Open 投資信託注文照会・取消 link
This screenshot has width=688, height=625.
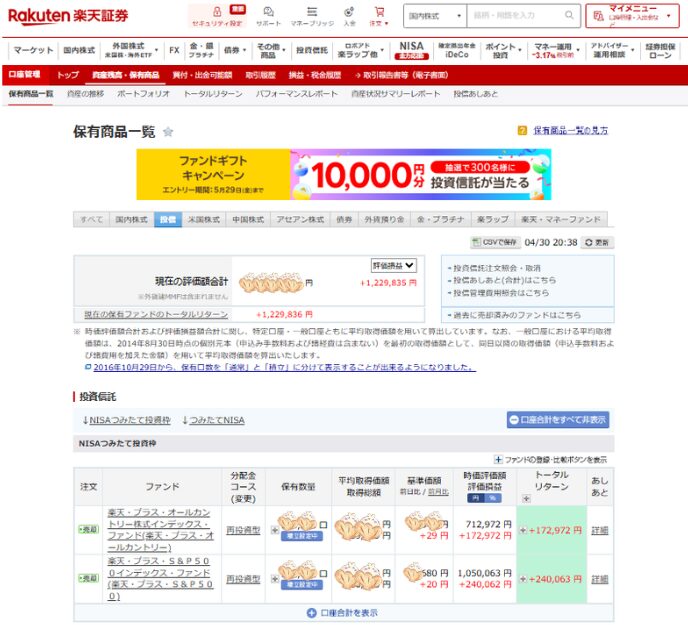pyautogui.click(x=497, y=268)
